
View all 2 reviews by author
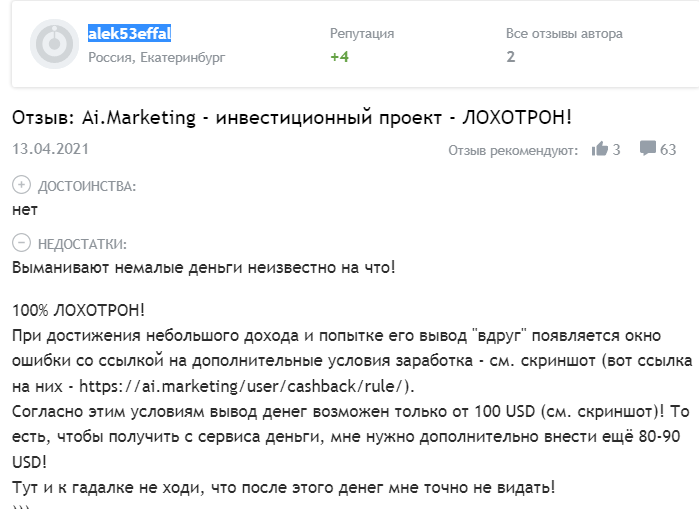click(510, 57)
